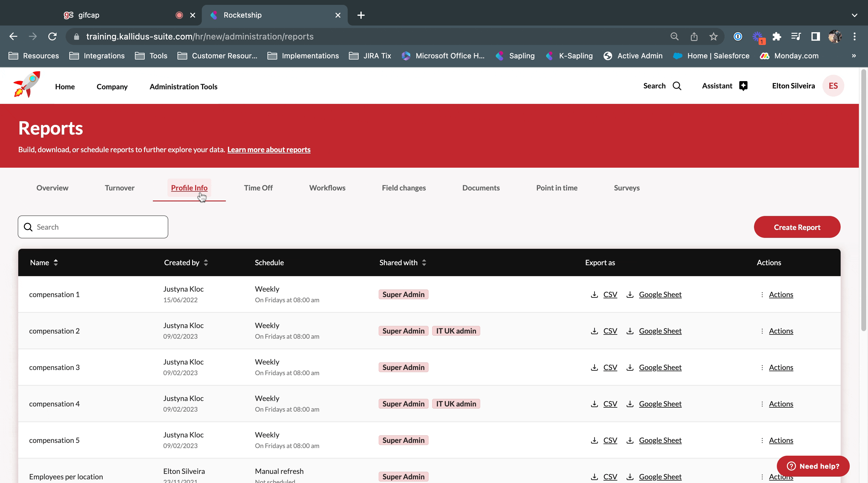Open the Search magnifier icon in header
This screenshot has width=868, height=483.
click(677, 86)
